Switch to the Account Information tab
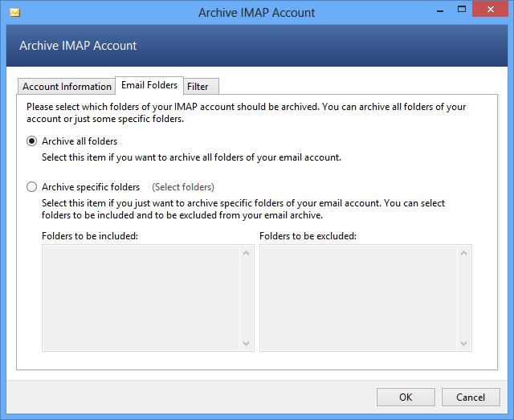The width and height of the screenshot is (514, 420). click(x=67, y=87)
